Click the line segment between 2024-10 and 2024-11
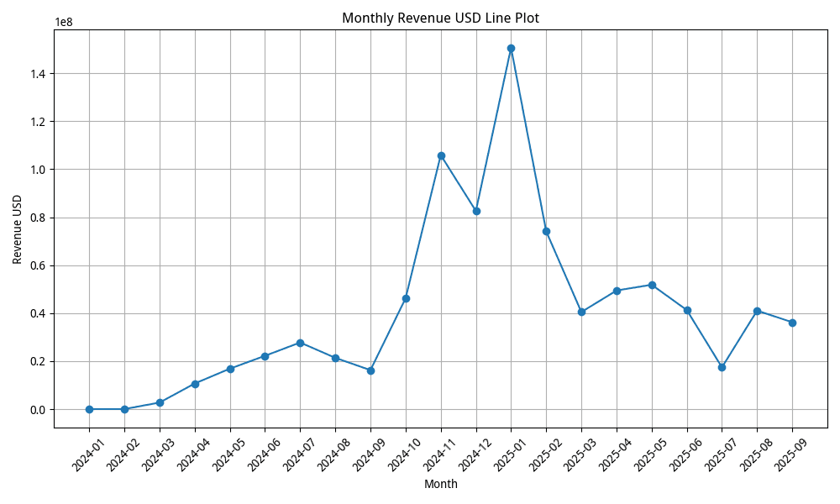The height and width of the screenshot is (504, 840). (423, 227)
